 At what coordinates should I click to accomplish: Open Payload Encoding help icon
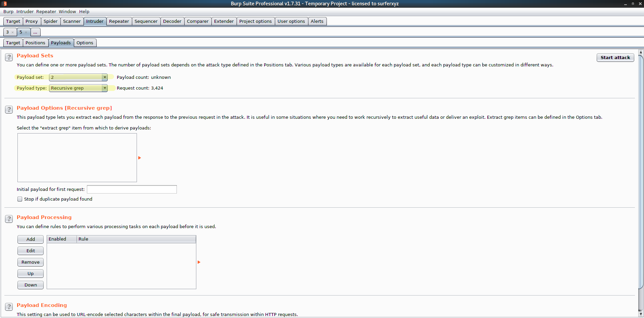[x=9, y=307]
